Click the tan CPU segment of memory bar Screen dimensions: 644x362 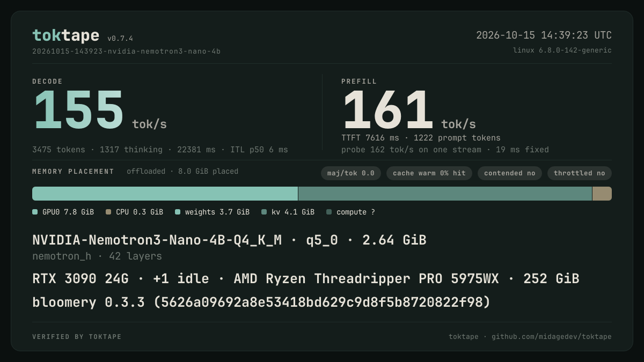[x=602, y=194]
